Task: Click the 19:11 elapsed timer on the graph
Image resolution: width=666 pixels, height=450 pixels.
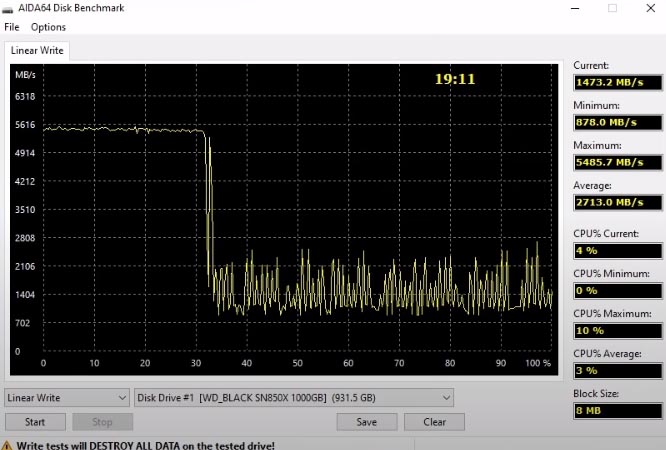Action: (454, 78)
